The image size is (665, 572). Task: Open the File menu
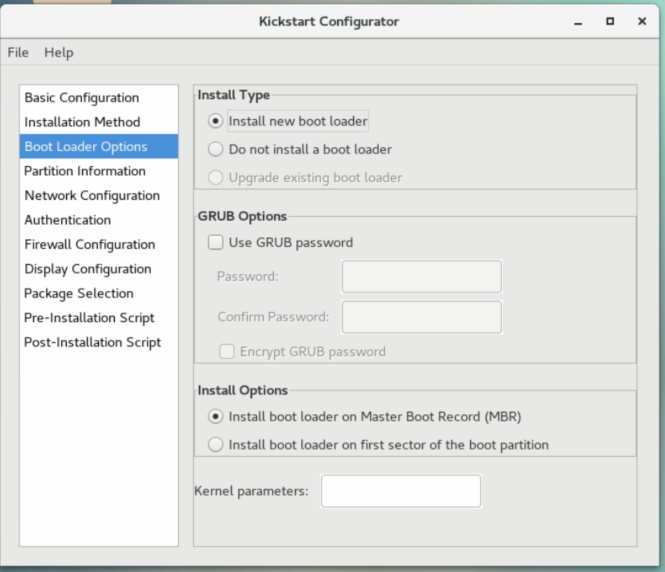pos(18,53)
